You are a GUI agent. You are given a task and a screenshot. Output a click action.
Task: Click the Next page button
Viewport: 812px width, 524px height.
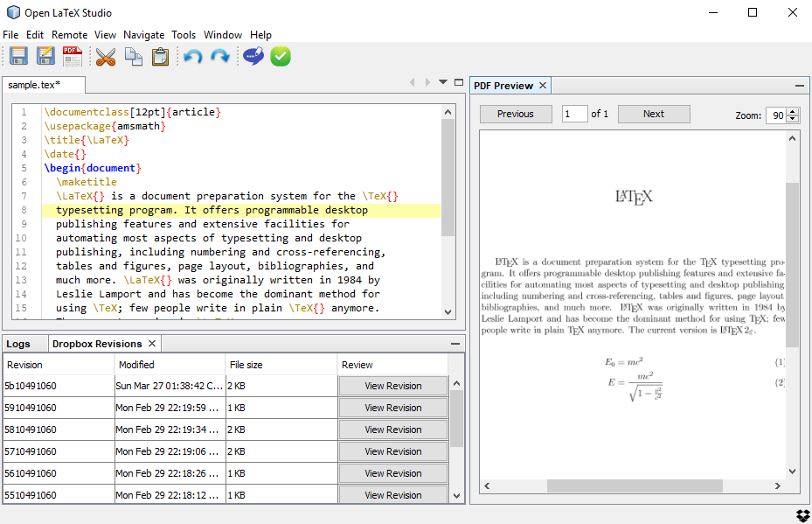pyautogui.click(x=654, y=114)
